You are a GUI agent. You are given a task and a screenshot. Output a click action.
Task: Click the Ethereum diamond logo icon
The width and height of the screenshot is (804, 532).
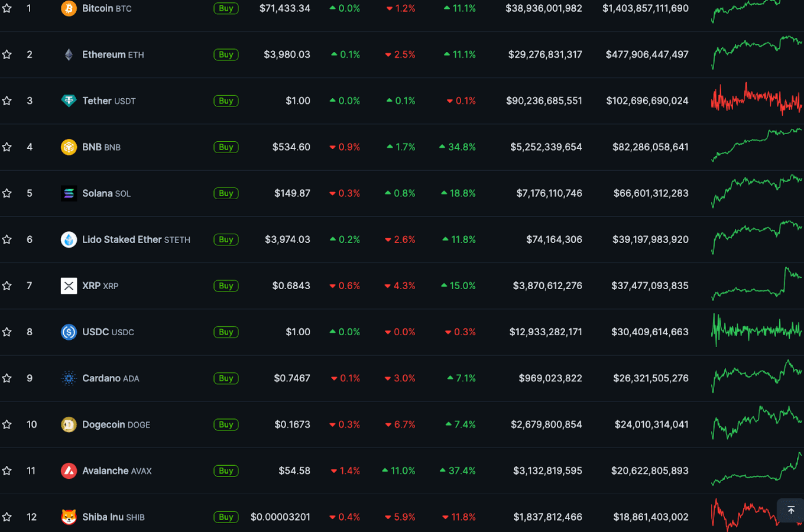69,54
